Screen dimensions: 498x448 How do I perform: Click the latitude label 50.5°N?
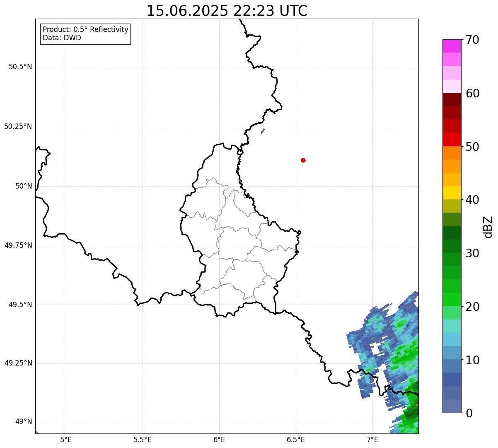pyautogui.click(x=20, y=67)
